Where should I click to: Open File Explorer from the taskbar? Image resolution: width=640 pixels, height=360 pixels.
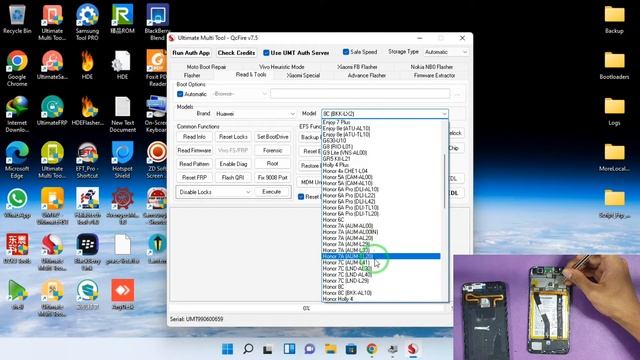(331, 349)
